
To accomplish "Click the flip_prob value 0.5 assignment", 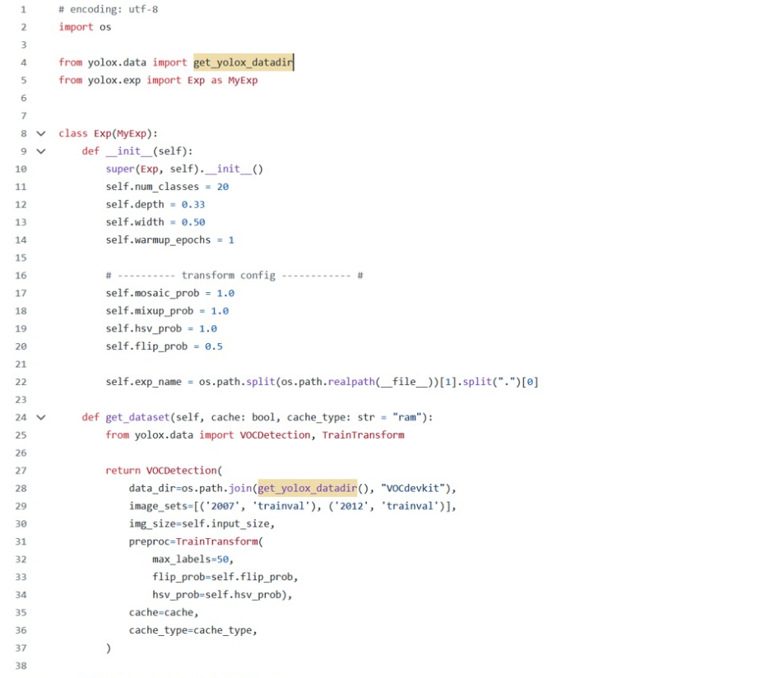I will (x=213, y=346).
